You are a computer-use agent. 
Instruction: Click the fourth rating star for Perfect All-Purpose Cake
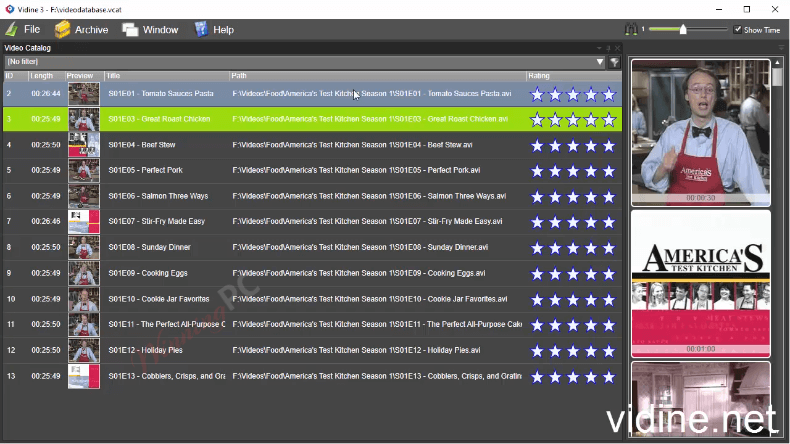(591, 325)
